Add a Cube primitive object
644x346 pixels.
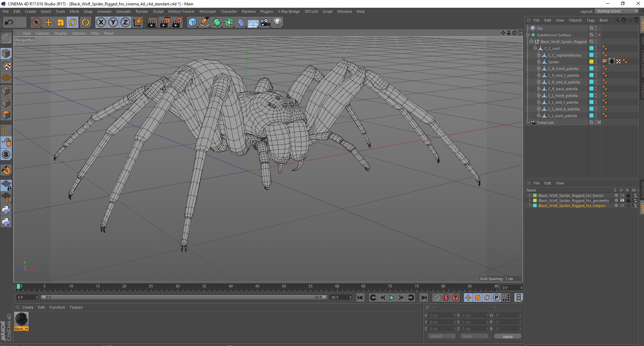click(192, 23)
